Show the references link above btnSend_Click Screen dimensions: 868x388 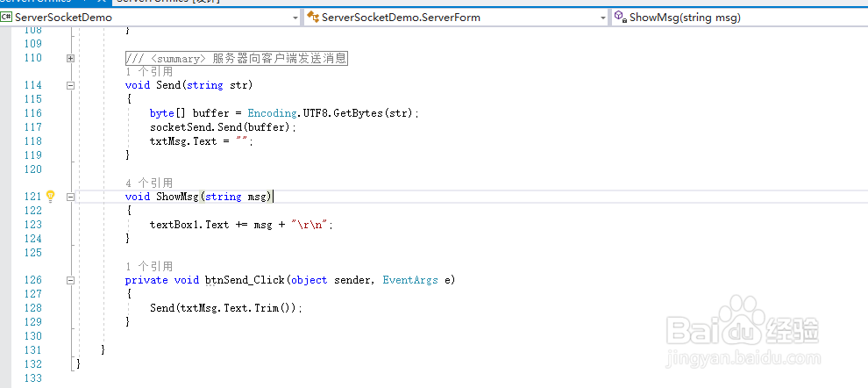point(149,266)
